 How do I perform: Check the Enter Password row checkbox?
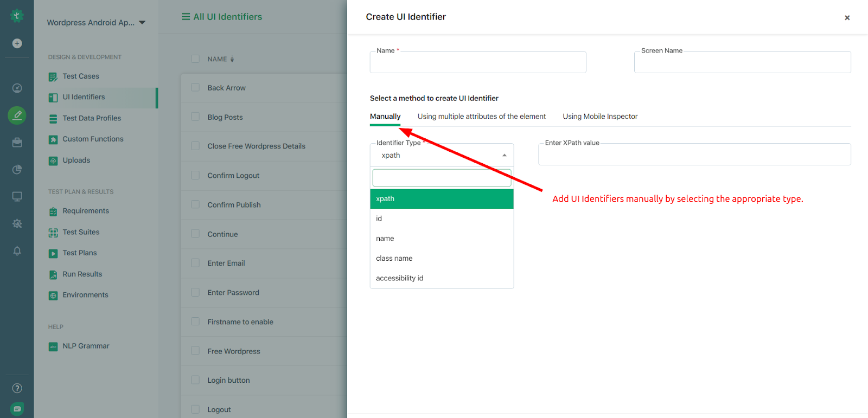point(195,292)
